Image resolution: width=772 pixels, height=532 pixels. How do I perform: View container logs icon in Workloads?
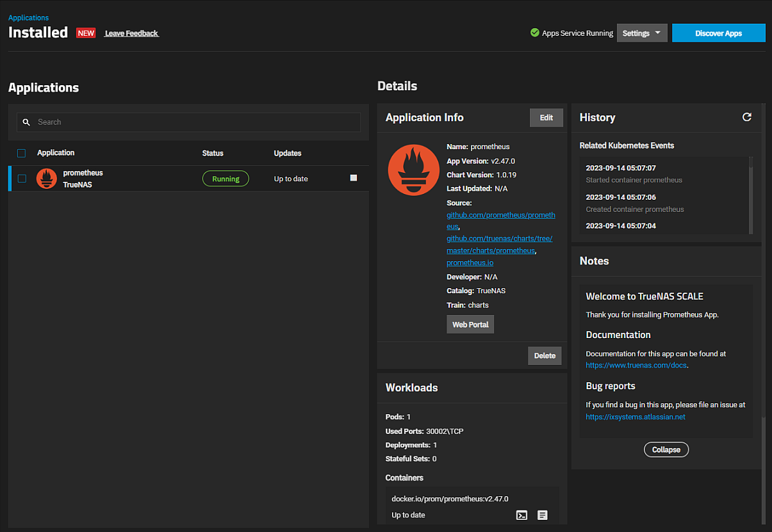point(542,515)
